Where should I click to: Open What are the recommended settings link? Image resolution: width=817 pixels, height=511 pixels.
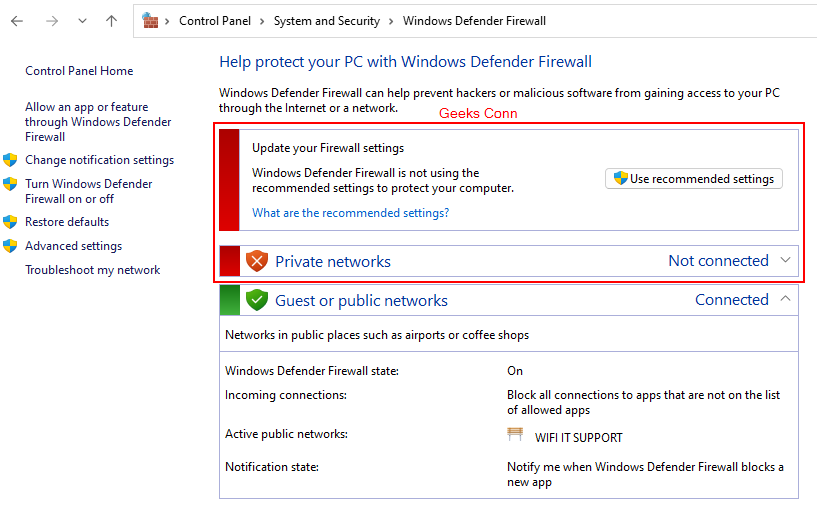[x=350, y=213]
